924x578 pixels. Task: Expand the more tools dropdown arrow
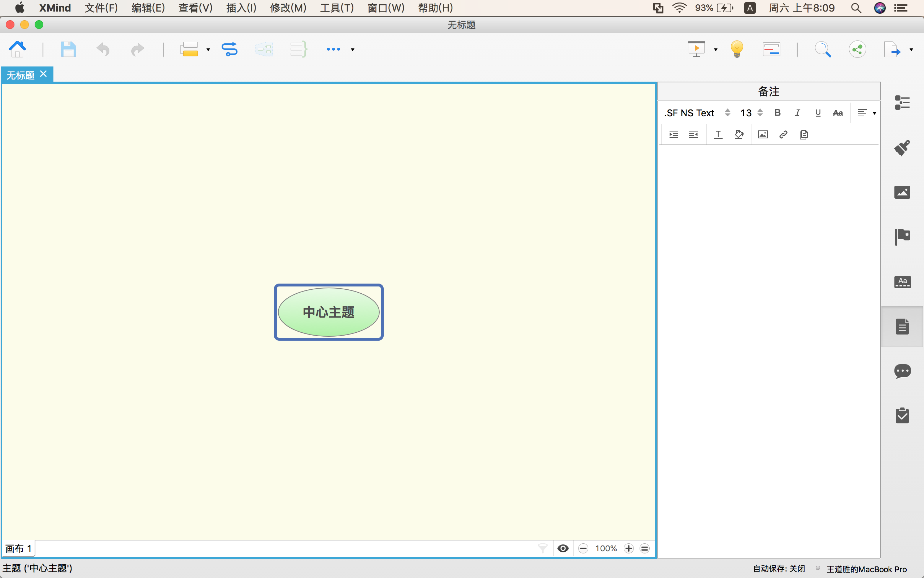(352, 50)
